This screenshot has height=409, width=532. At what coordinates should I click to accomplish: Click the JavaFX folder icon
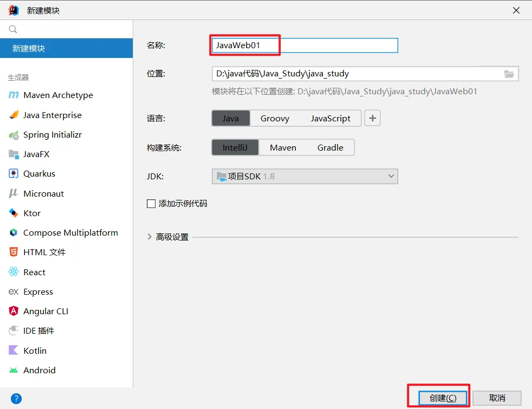[14, 154]
